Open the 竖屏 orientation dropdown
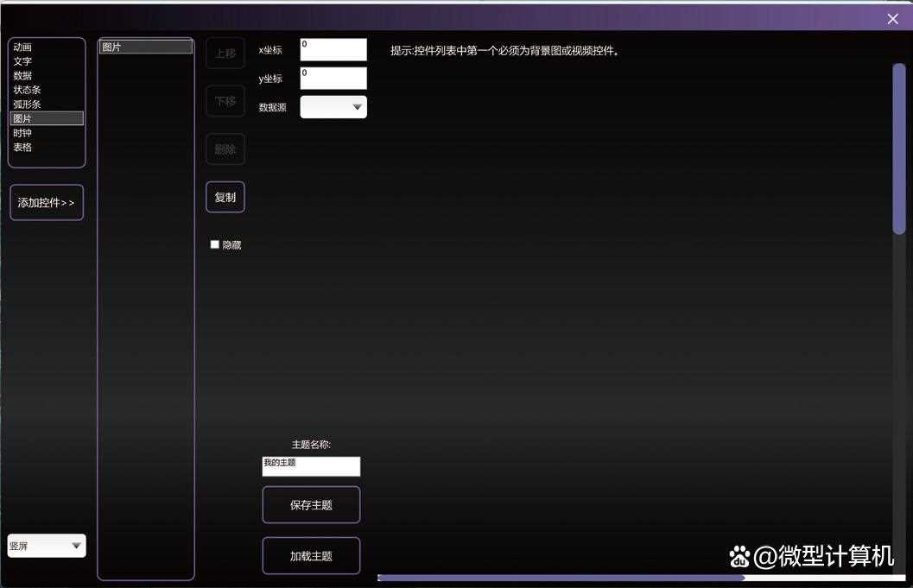This screenshot has height=588, width=913. pyautogui.click(x=47, y=546)
